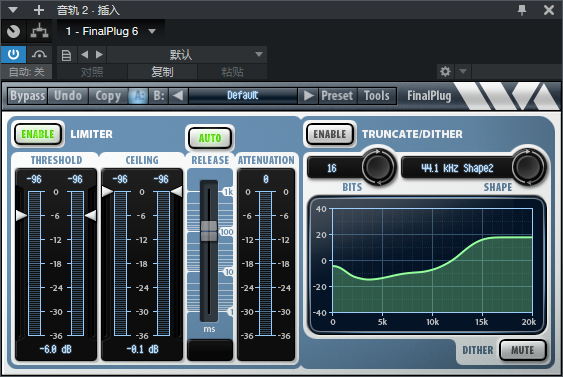Go to next preset with right arrow
This screenshot has height=377, width=563.
[x=99, y=55]
